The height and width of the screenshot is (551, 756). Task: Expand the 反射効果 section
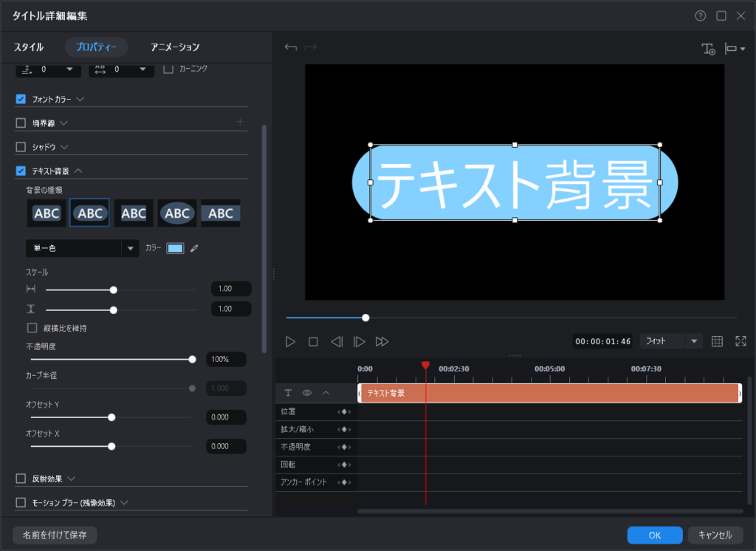(x=72, y=479)
